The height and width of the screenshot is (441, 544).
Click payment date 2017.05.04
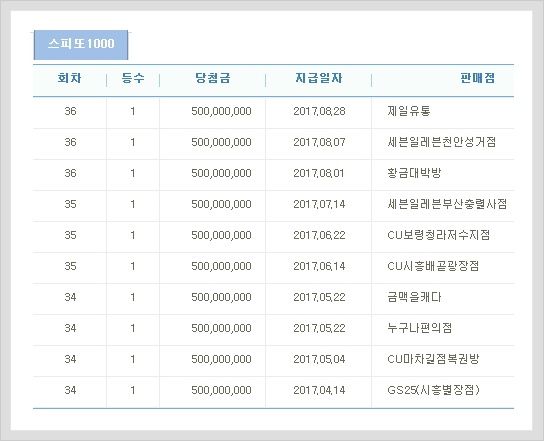[x=319, y=359]
